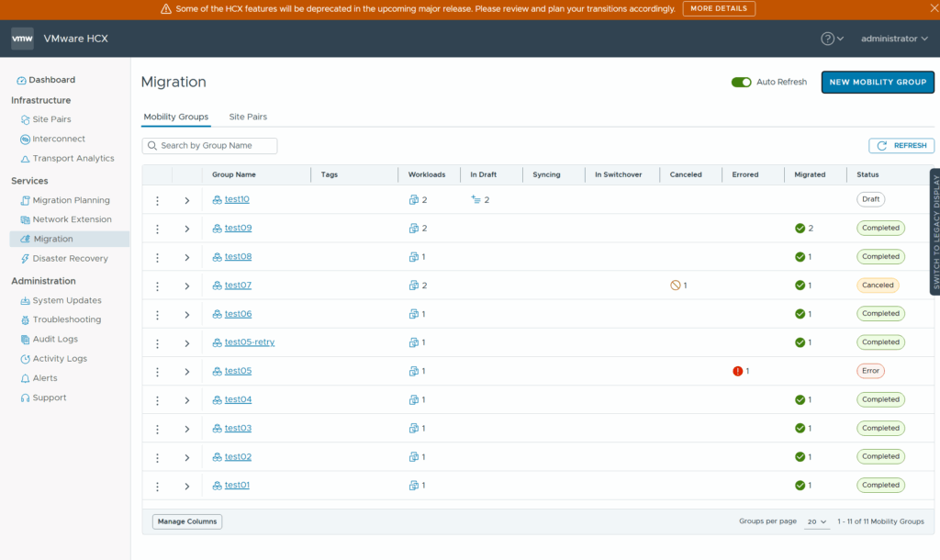Open the Groups per page dropdown
940x560 pixels.
816,521
